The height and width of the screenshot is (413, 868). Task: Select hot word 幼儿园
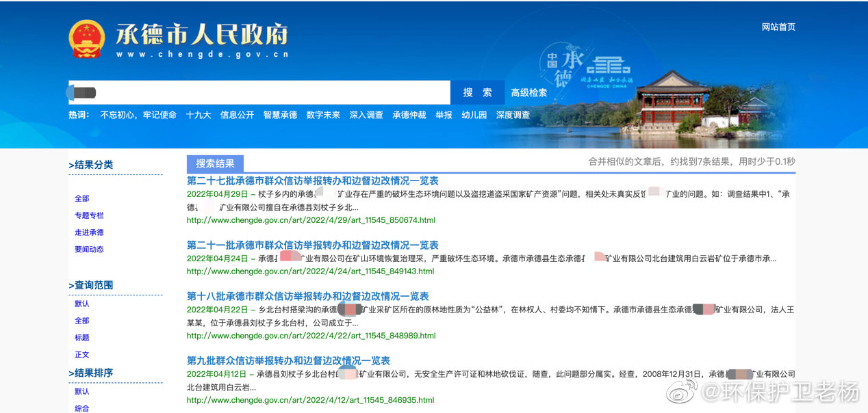point(474,115)
